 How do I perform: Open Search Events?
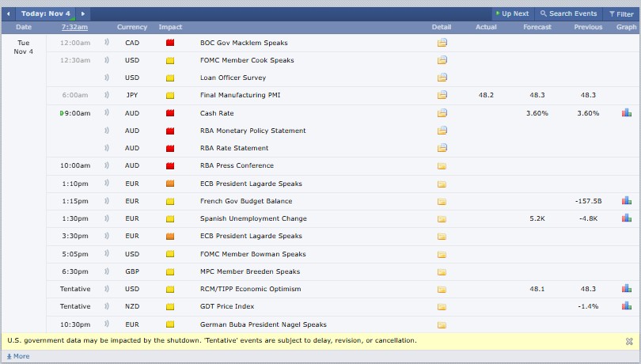point(568,13)
